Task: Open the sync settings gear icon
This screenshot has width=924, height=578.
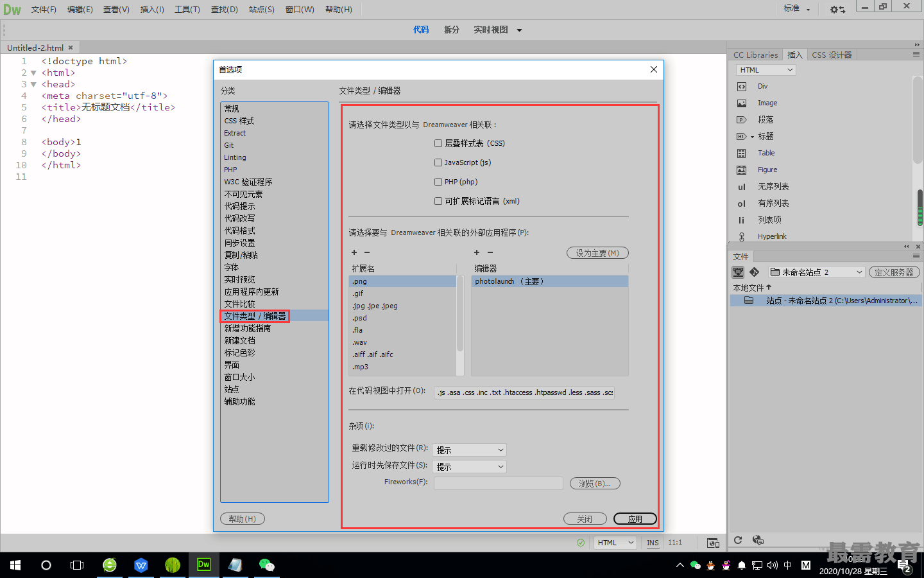Action: 837,10
